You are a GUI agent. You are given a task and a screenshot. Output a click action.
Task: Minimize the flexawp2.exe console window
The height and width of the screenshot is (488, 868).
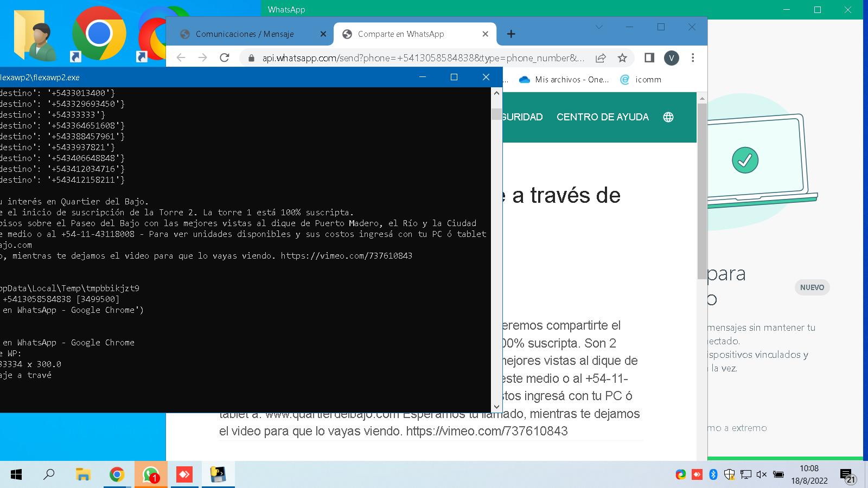click(x=422, y=77)
